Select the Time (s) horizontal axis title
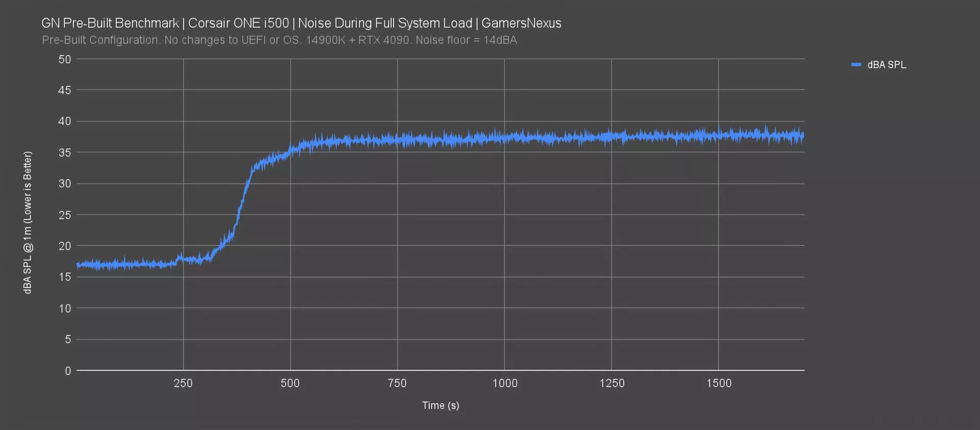980x430 pixels. (x=440, y=405)
